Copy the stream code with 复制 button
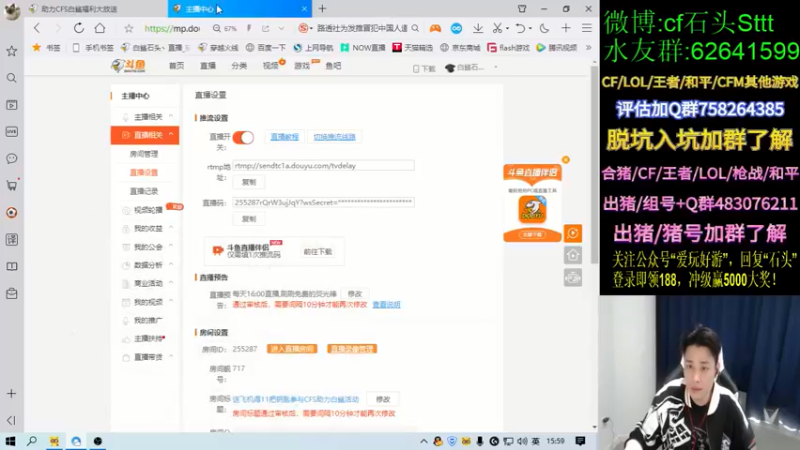800x450 pixels. click(x=249, y=219)
